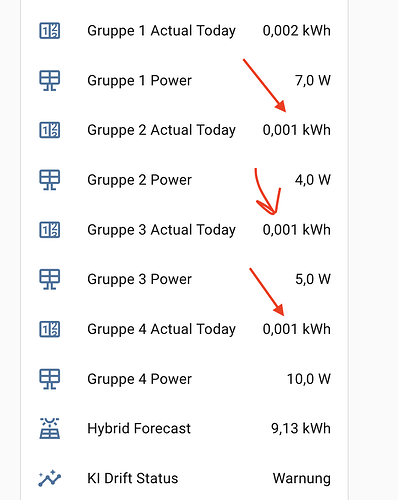
Task: Click the Hybrid Forecast solar icon
Action: coord(50,428)
